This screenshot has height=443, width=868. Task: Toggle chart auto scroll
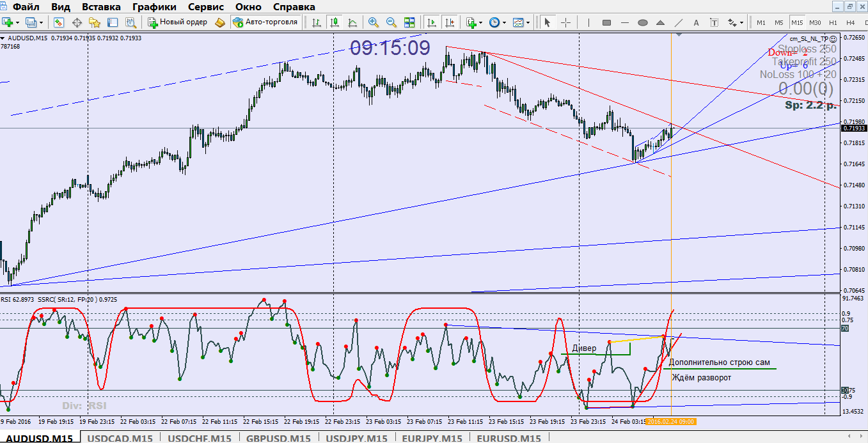pos(432,22)
